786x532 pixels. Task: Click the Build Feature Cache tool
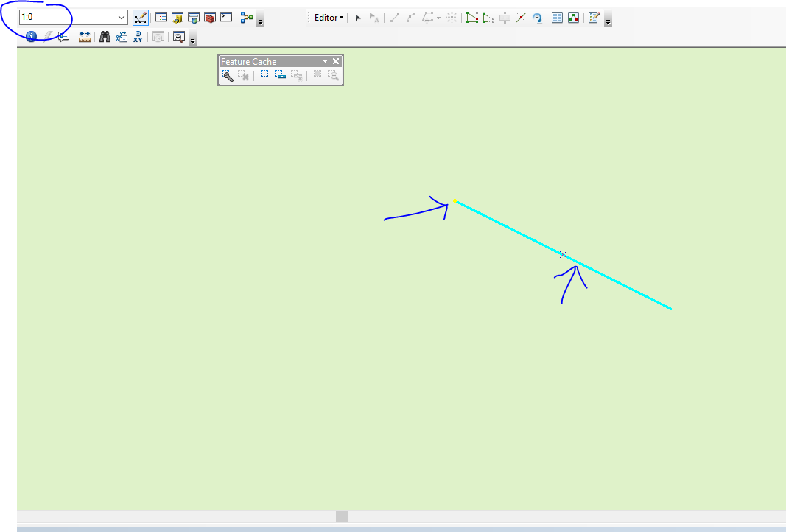click(227, 75)
